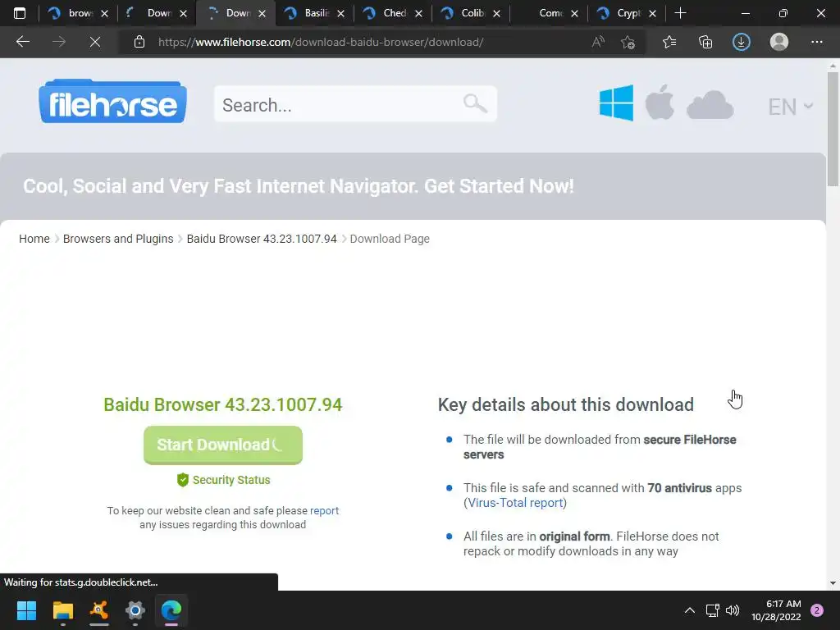Viewport: 840px width, 630px height.
Task: Click the Microsoft Edge taskbar icon
Action: point(171,610)
